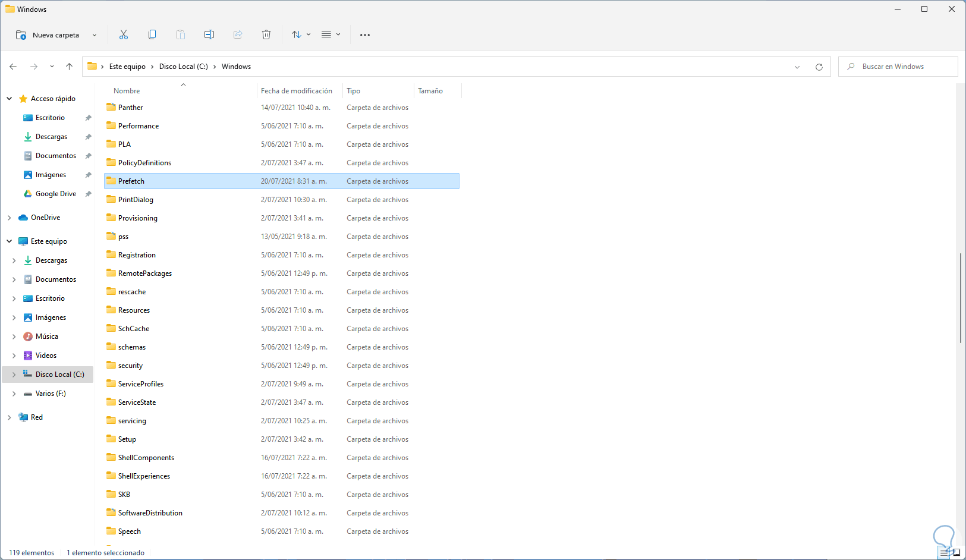Refresh the Windows folder view
Screen dimensions: 966x560
tap(819, 67)
